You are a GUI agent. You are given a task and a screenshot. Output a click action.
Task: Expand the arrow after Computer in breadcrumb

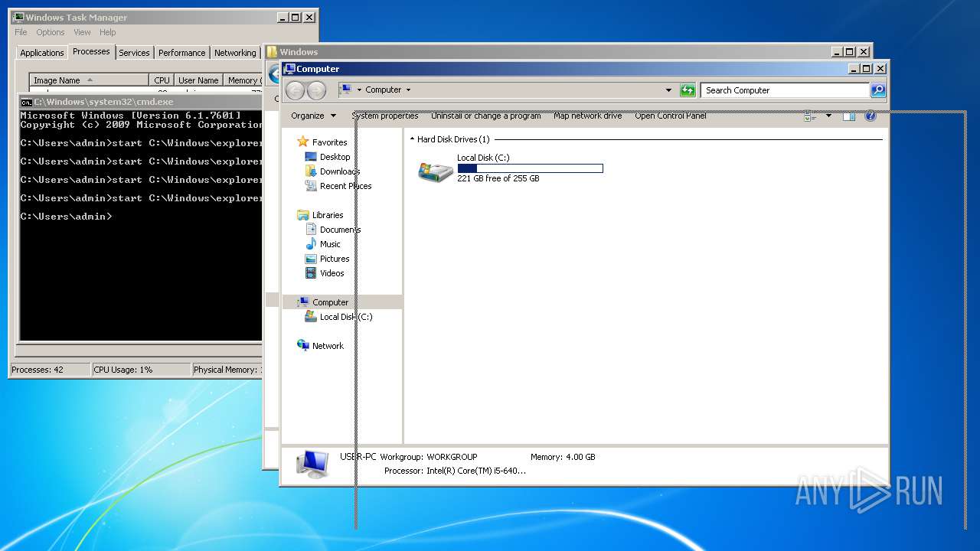point(408,90)
